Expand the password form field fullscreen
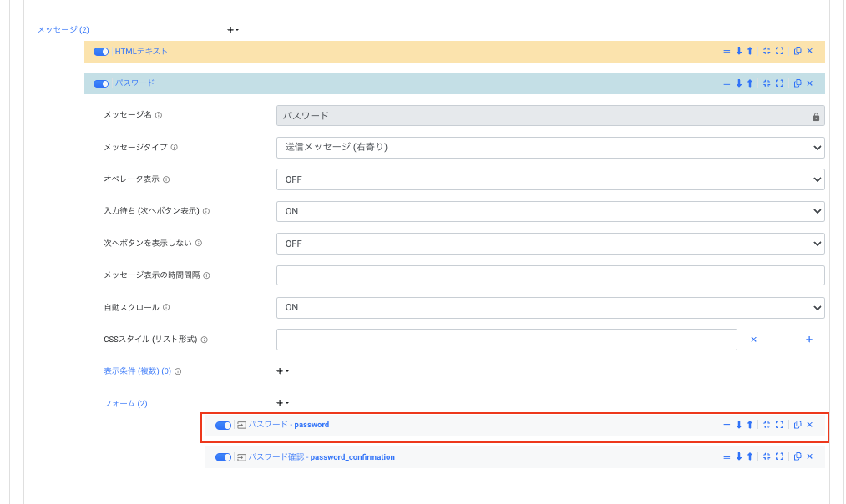This screenshot has width=846, height=504. point(779,425)
